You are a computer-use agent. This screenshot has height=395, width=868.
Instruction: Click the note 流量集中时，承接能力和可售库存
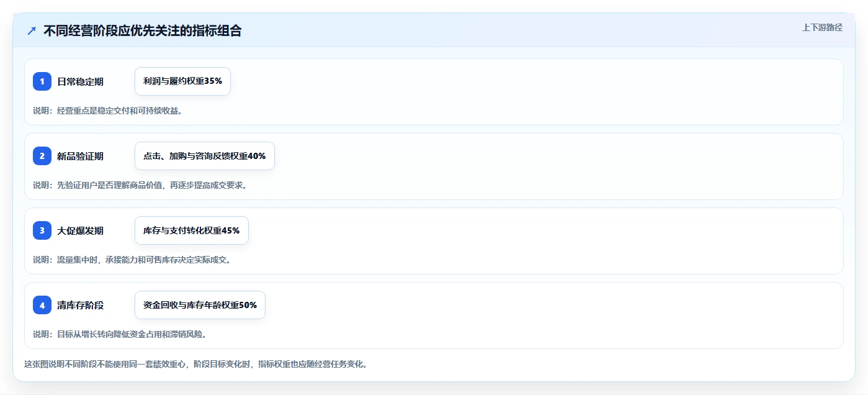pyautogui.click(x=132, y=260)
